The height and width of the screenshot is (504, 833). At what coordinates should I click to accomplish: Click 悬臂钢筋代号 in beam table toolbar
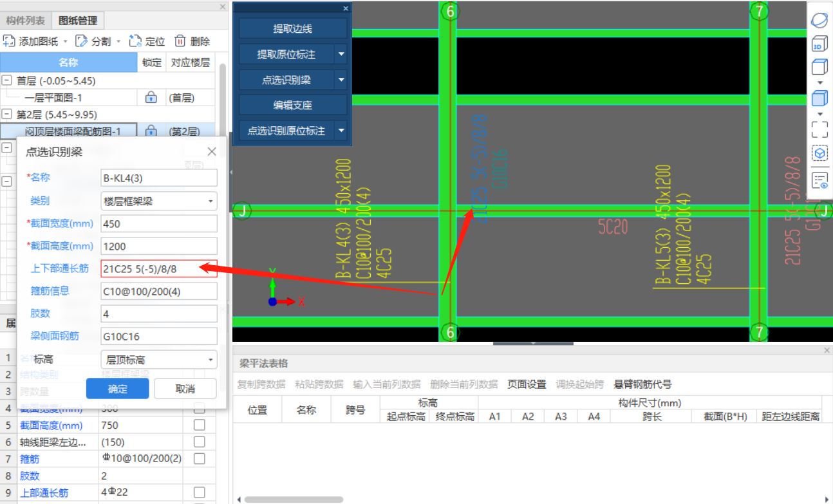click(642, 384)
